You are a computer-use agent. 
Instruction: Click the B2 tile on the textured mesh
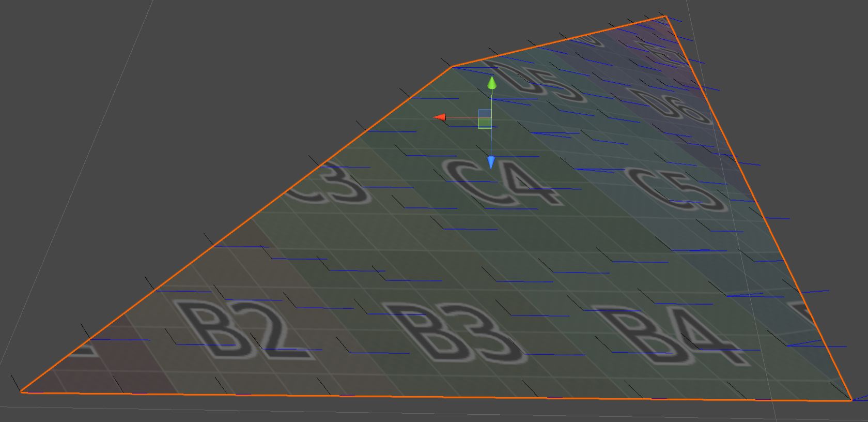point(242,330)
